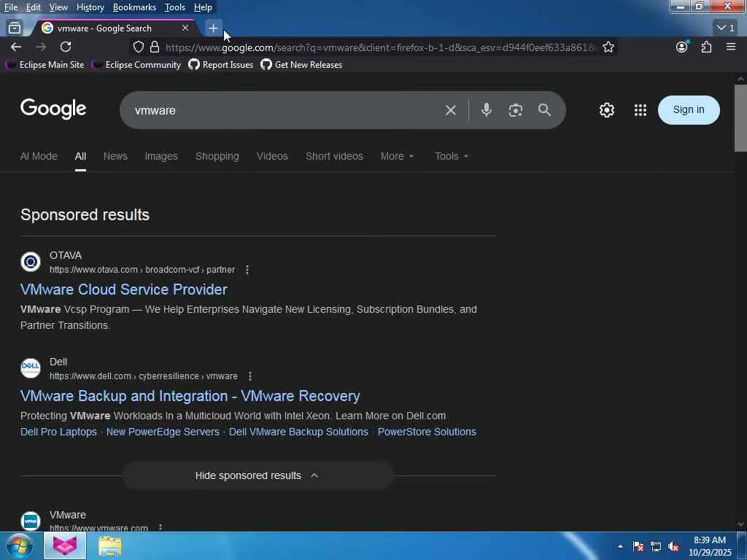Open the extensions puzzle icon
This screenshot has width=747, height=560.
point(706,47)
